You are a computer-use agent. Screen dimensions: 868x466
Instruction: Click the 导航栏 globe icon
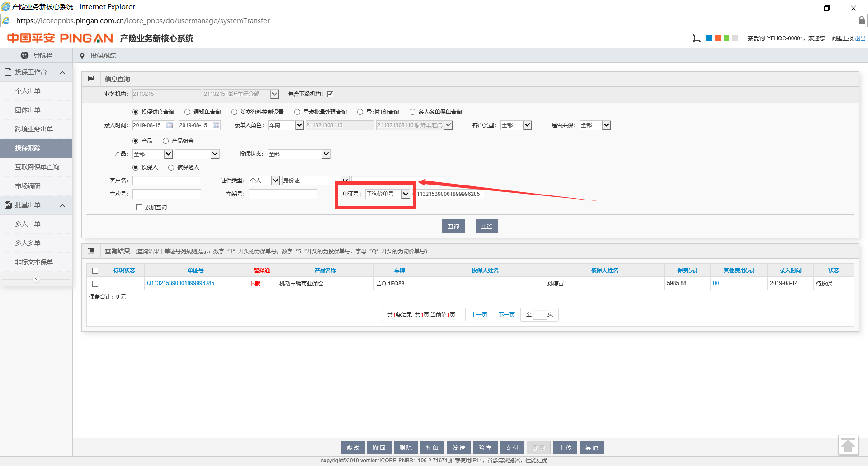tap(25, 55)
